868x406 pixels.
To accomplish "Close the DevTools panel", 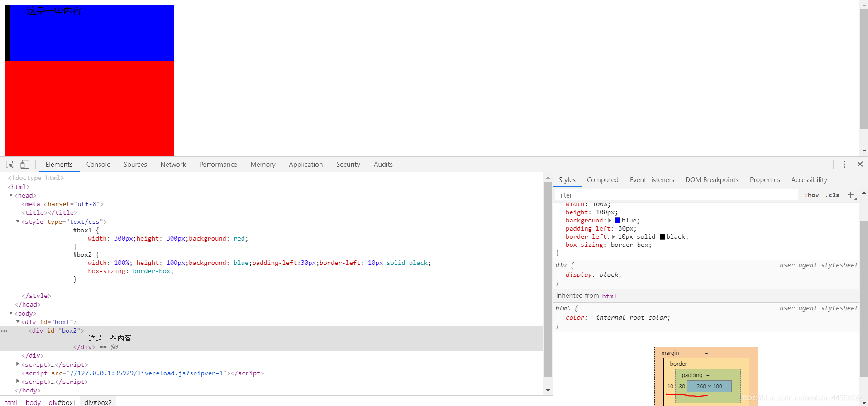I will (x=860, y=165).
